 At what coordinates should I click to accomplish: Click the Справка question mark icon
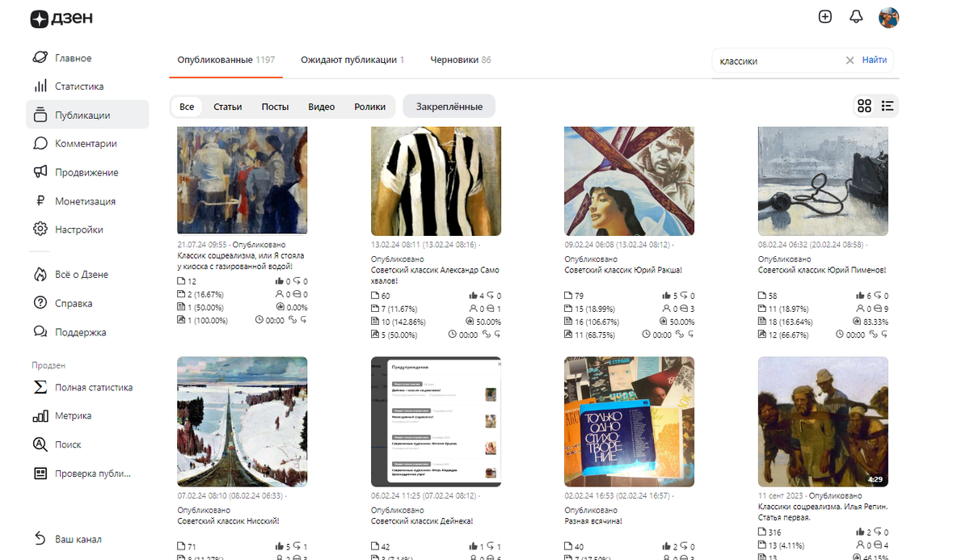[x=40, y=303]
